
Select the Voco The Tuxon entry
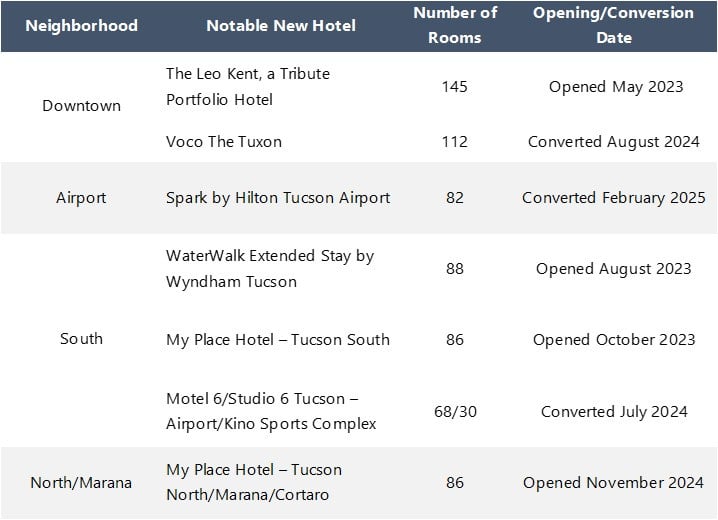click(224, 142)
